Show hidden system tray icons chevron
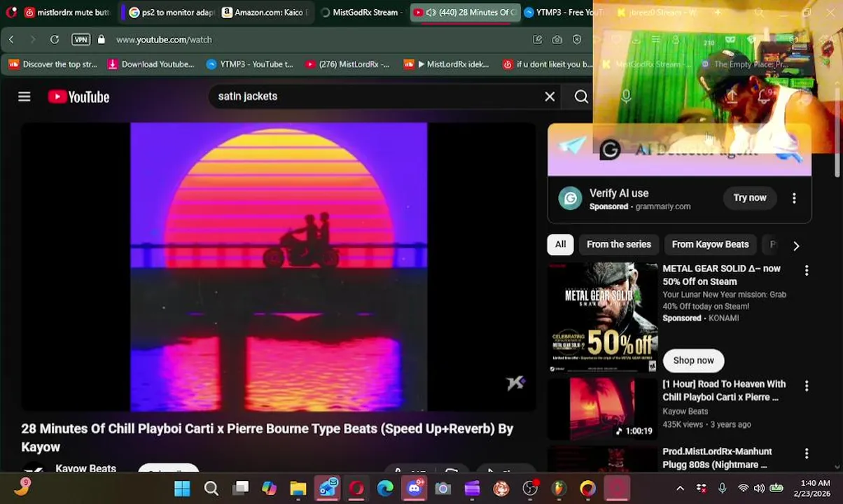The width and height of the screenshot is (843, 504). [x=680, y=488]
